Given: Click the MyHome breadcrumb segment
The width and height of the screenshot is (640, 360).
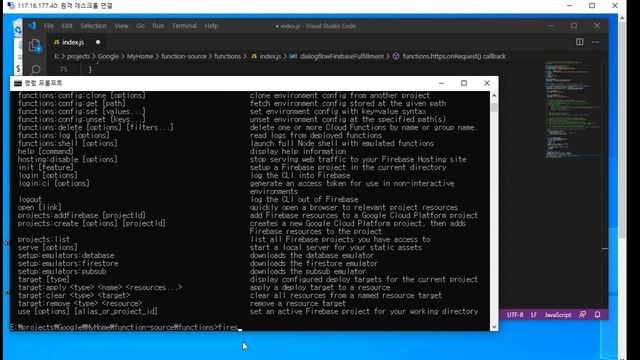Looking at the screenshot, I should pos(140,56).
